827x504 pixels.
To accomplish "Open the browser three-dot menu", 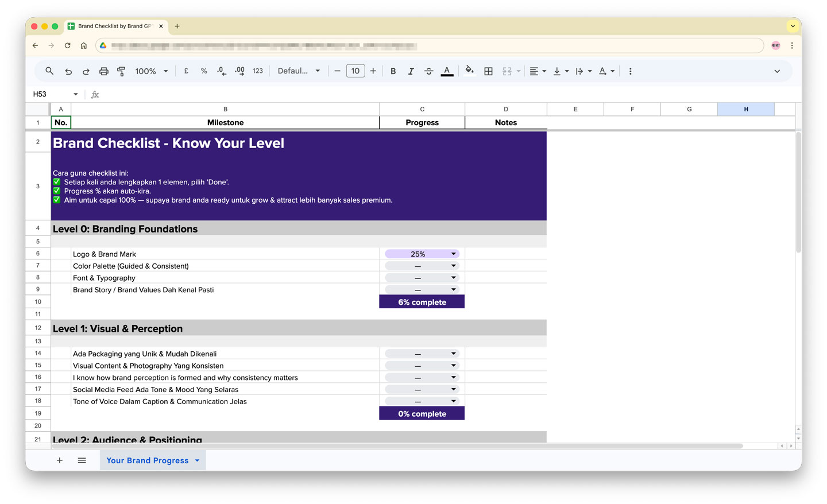I will (792, 45).
